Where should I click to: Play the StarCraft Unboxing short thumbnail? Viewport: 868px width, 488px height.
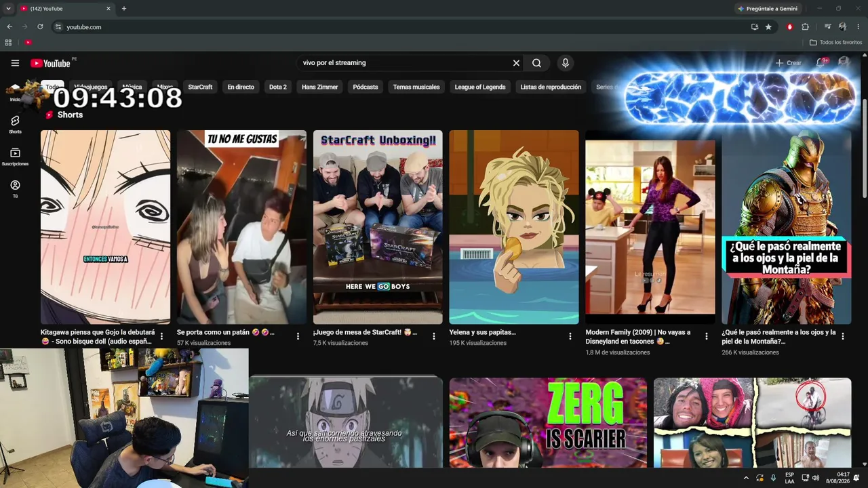[x=378, y=227]
